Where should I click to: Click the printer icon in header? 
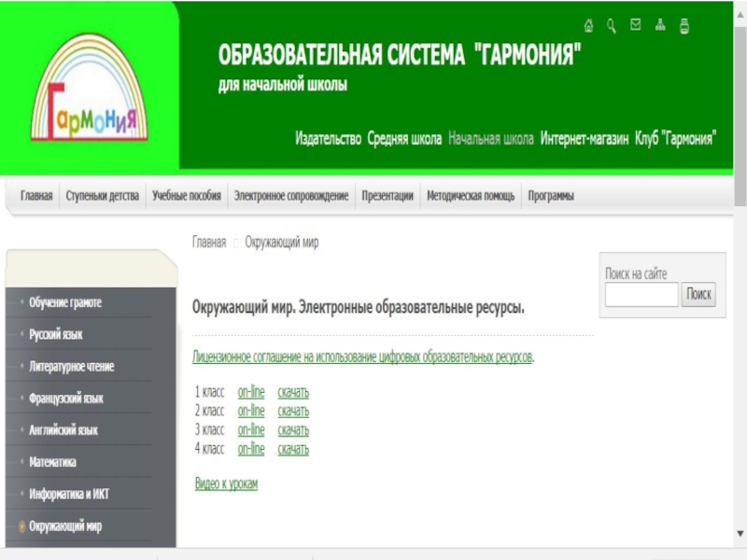click(684, 26)
